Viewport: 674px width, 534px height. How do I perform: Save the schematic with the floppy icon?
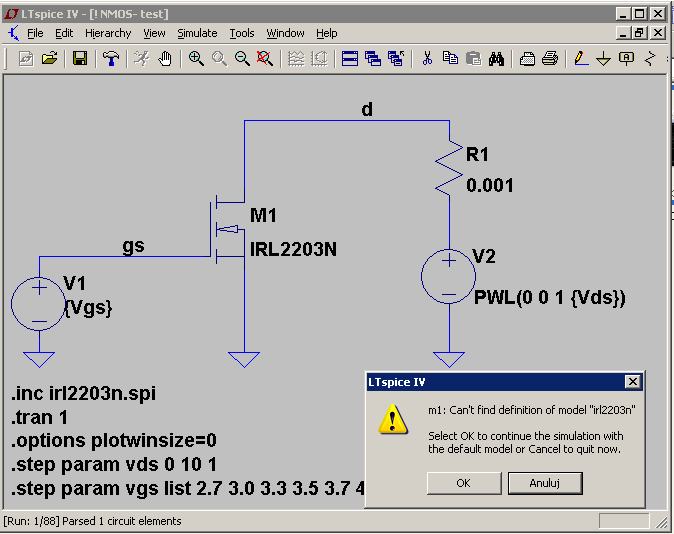pyautogui.click(x=80, y=58)
